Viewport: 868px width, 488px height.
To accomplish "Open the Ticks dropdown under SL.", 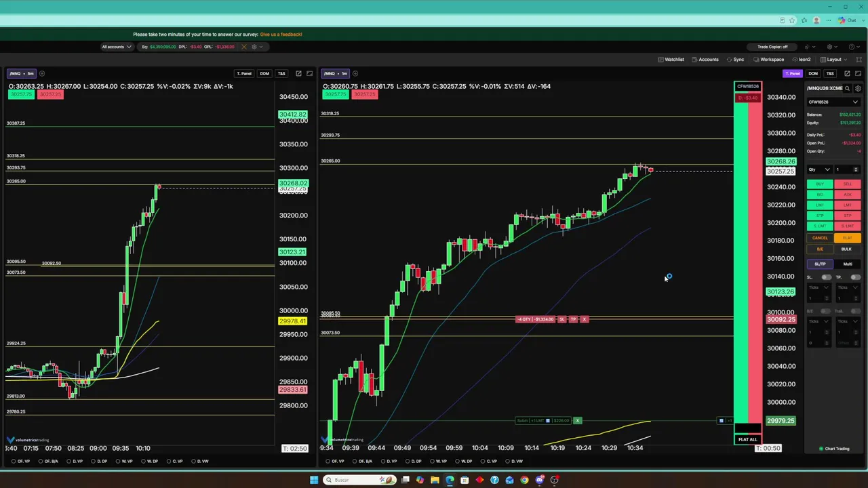I will pos(818,287).
